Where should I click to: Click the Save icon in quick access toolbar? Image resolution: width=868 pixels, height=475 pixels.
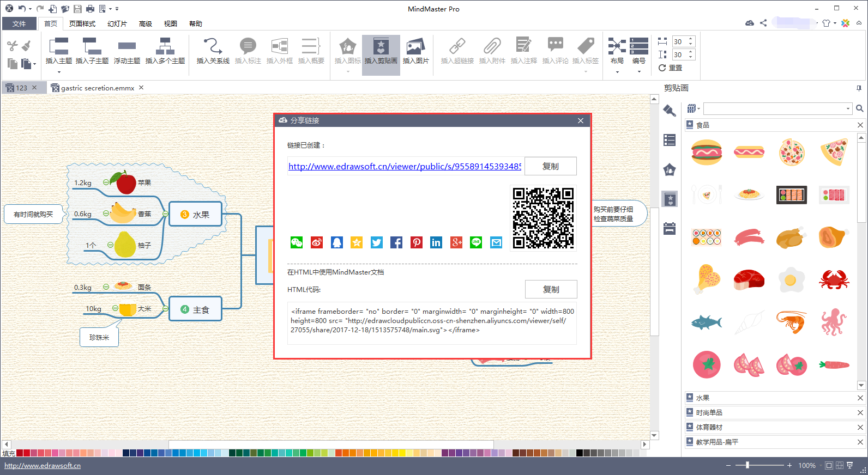[x=77, y=9]
